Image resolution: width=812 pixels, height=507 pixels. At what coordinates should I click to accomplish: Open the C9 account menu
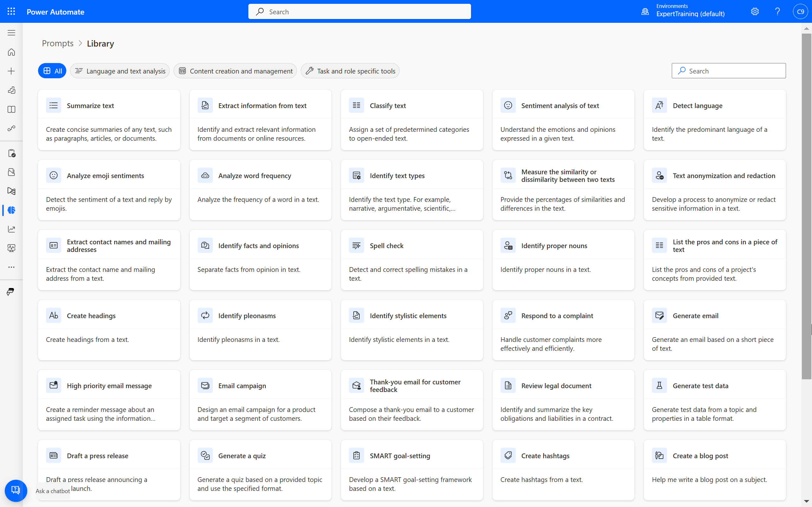[x=801, y=11]
